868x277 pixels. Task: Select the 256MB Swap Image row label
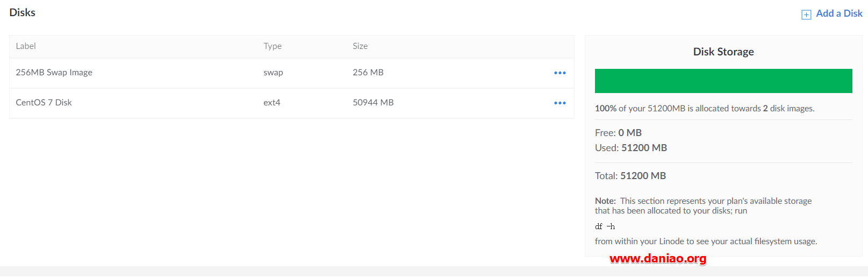54,72
